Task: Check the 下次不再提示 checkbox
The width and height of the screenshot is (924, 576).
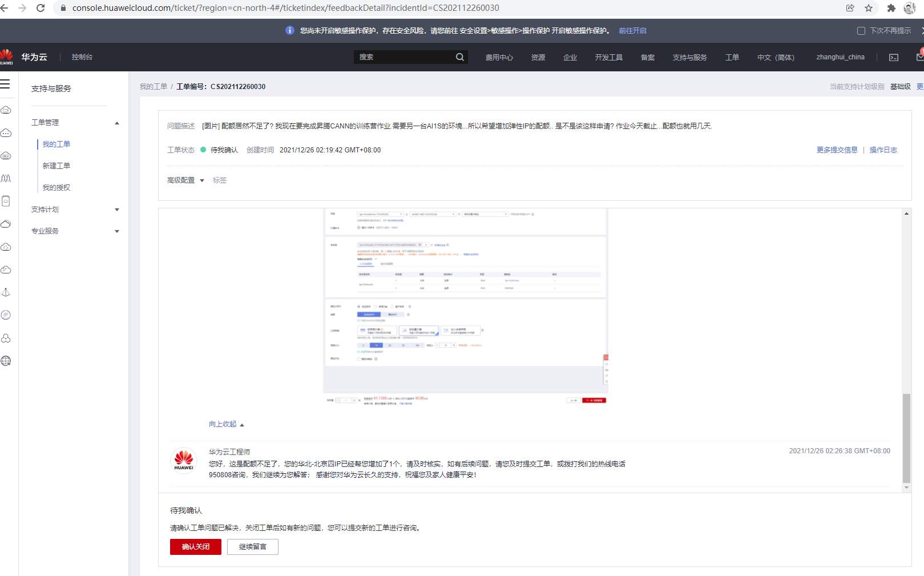Action: (861, 31)
